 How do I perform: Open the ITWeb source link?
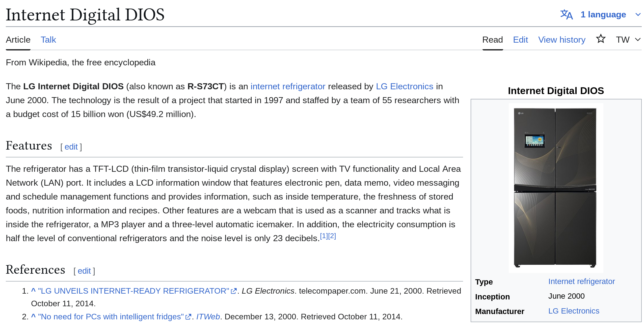tap(208, 317)
